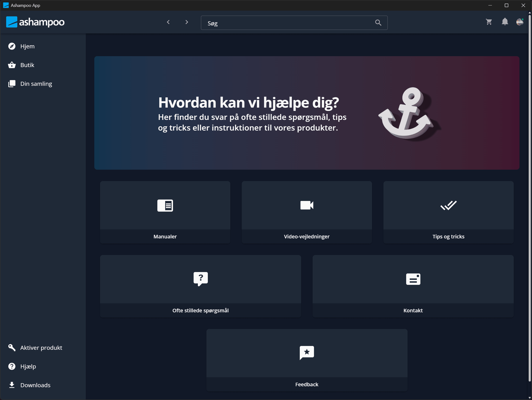Select Hjælp menu entry

43,366
